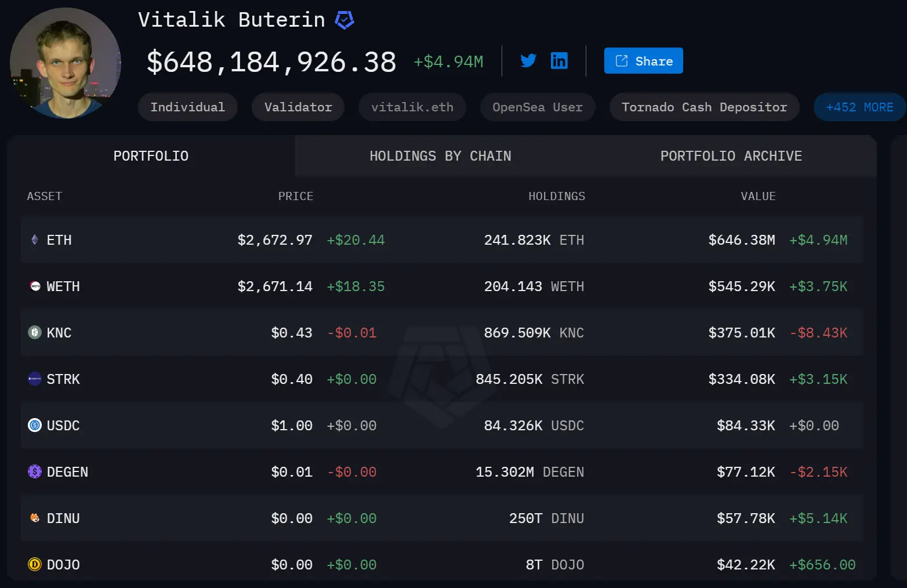This screenshot has width=907, height=588.
Task: Click the Vitalik Buterin name heading
Action: click(231, 20)
